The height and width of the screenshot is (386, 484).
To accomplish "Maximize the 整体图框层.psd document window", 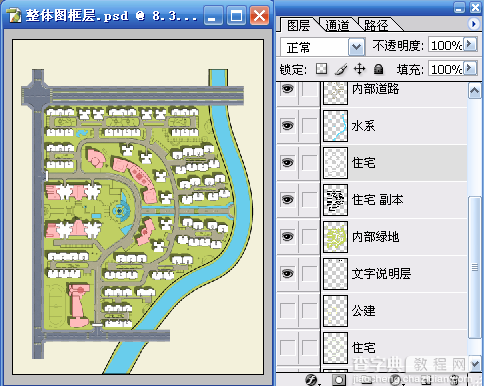I will tap(236, 16).
